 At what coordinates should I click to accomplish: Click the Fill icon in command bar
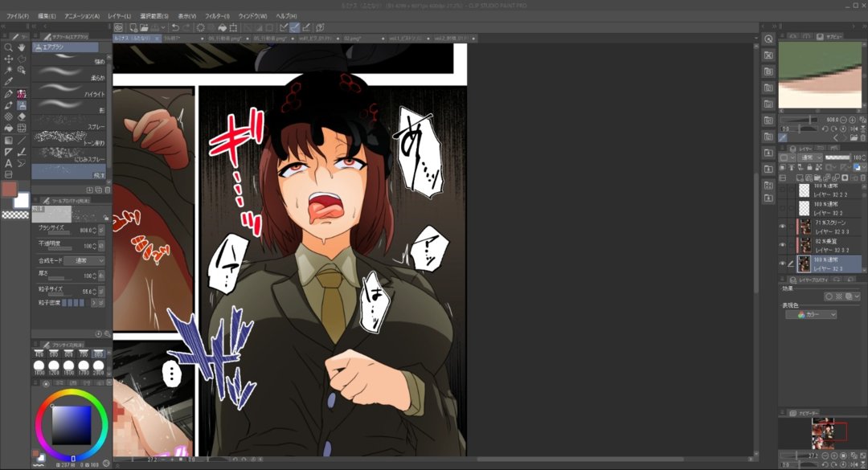point(223,27)
